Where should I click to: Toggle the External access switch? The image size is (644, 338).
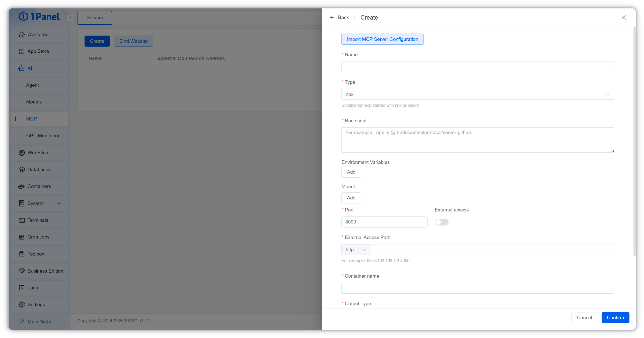pos(442,222)
